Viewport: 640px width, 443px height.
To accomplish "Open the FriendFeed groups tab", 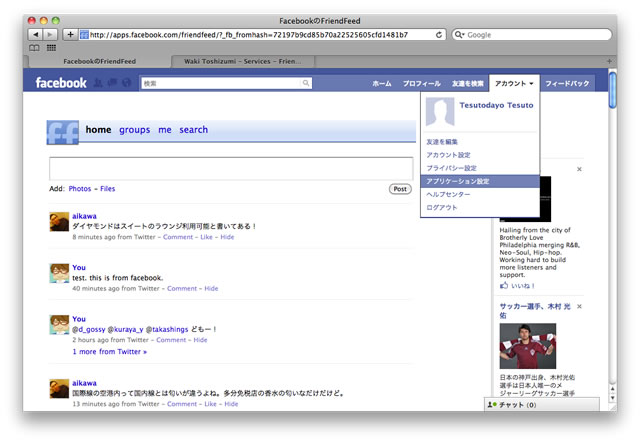I will pyautogui.click(x=135, y=130).
